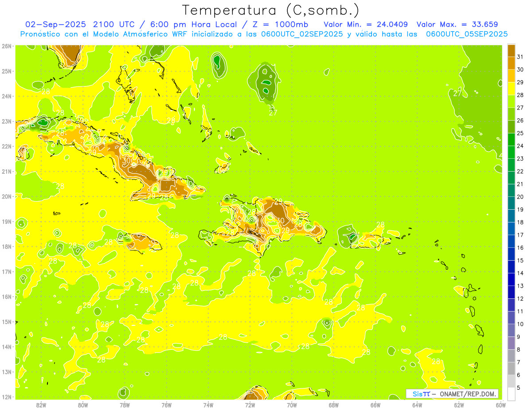Screen dimensions: 532x411
Task: Click the color scale label 12
Action: click(x=520, y=298)
